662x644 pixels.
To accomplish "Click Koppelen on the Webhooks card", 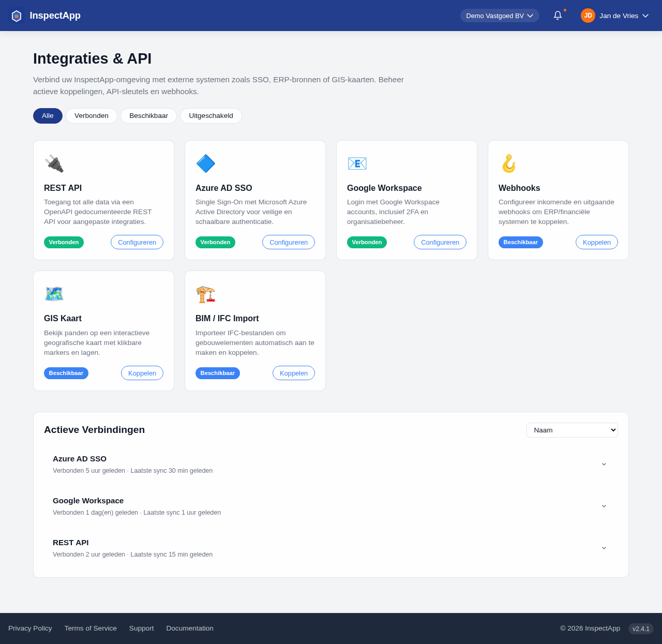I will point(597,242).
